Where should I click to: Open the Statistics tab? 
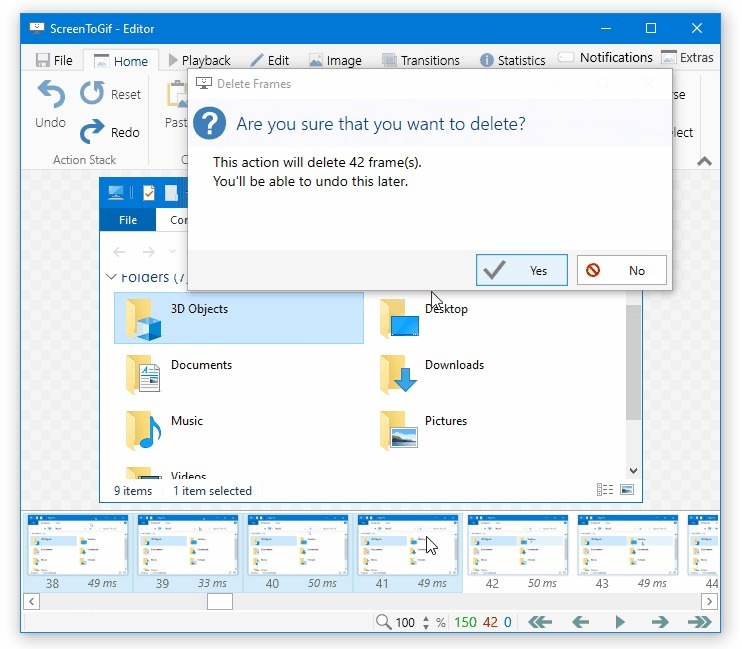(x=512, y=61)
